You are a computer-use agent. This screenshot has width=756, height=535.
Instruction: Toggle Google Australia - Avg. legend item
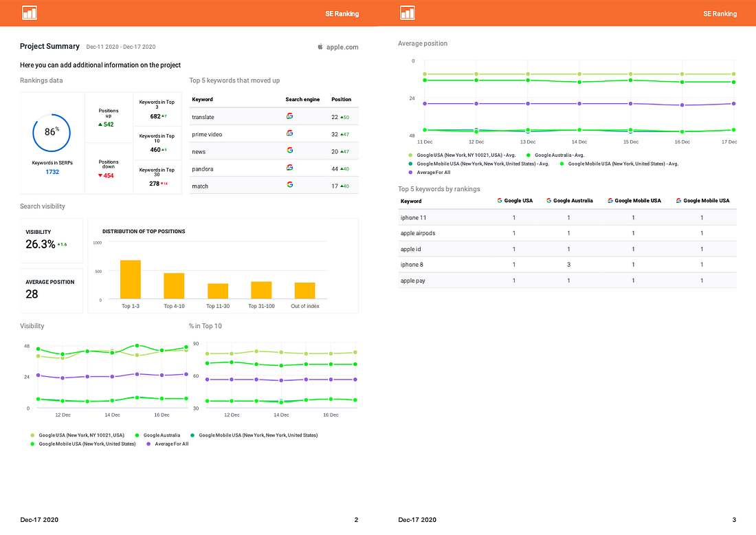click(555, 155)
